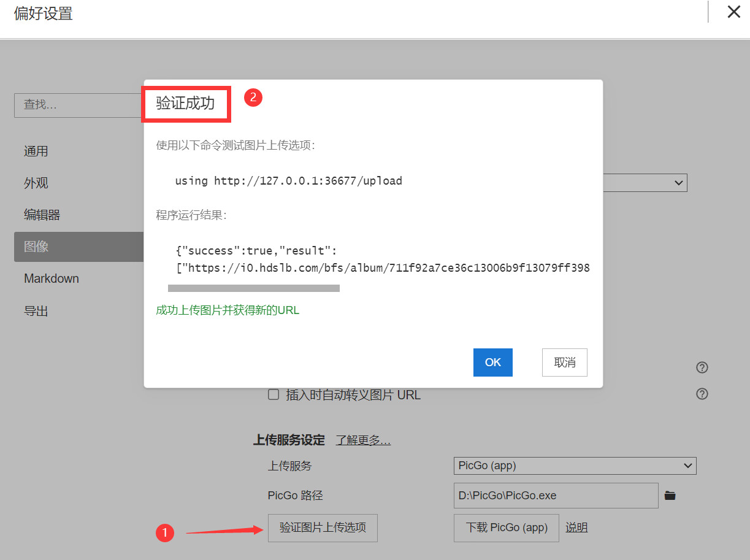Open the 外观 settings category

36,183
